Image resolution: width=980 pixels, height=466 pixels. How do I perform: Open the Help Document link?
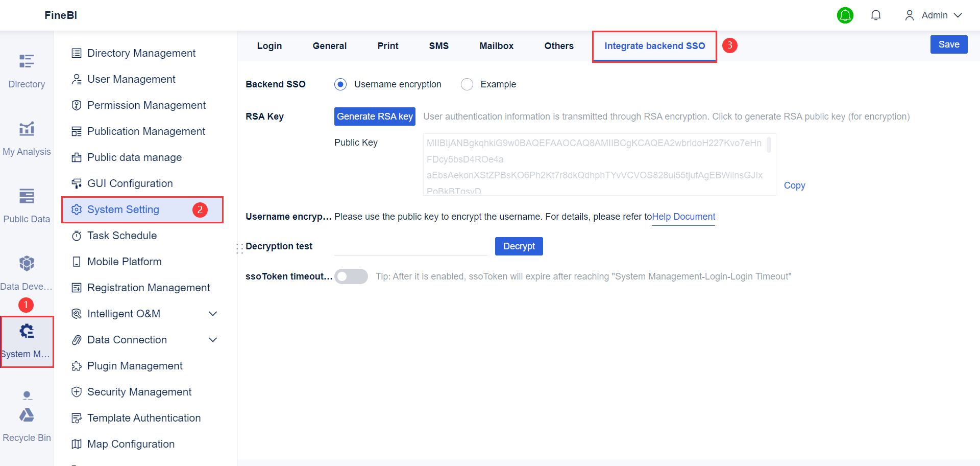tap(683, 216)
